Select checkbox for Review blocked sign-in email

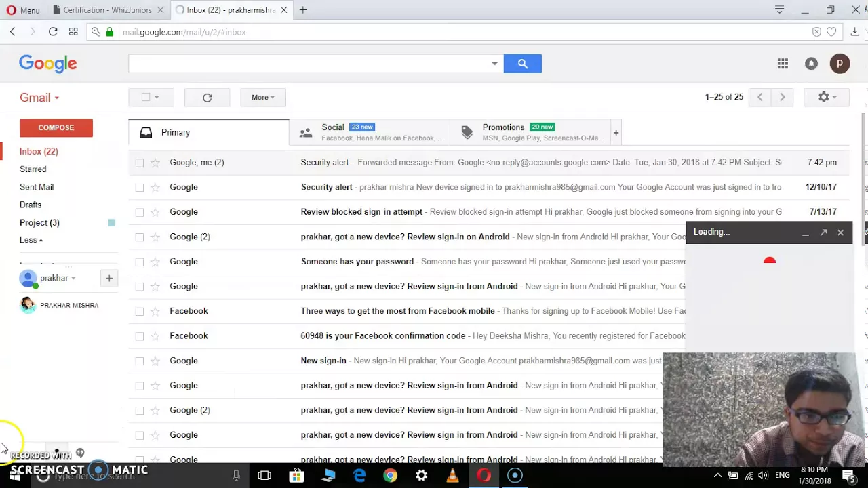[140, 212]
